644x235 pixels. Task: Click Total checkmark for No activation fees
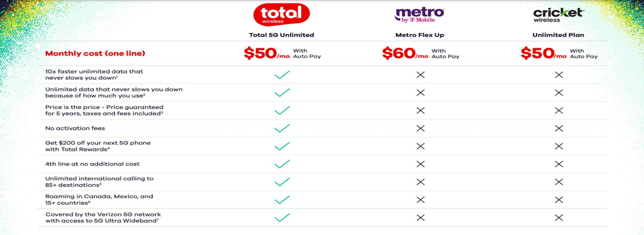pos(282,128)
